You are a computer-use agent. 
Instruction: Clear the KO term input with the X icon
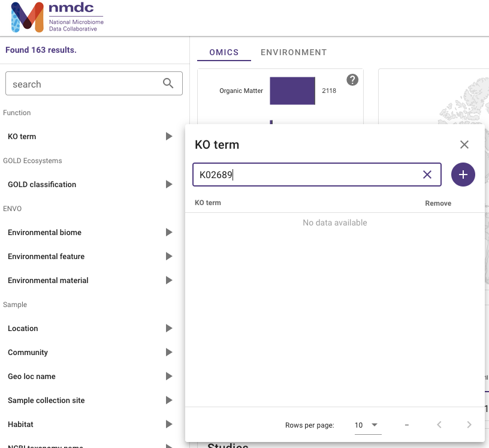427,175
